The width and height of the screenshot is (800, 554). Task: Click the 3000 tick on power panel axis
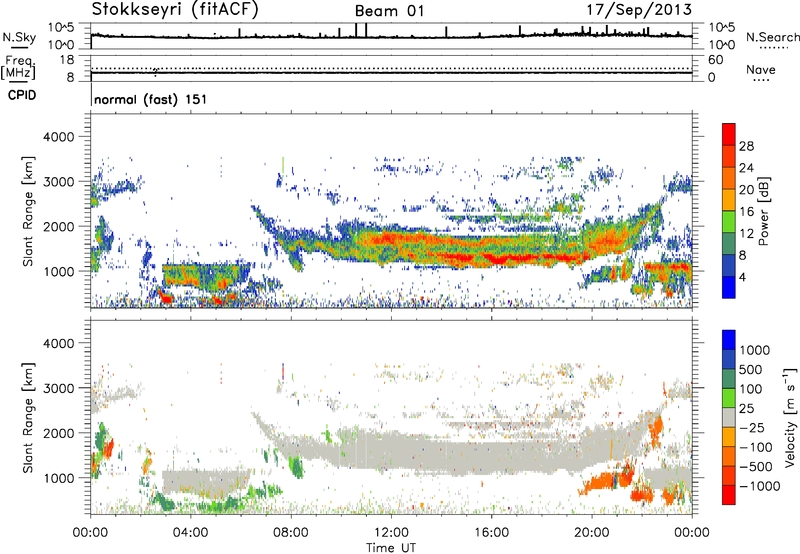click(x=59, y=182)
